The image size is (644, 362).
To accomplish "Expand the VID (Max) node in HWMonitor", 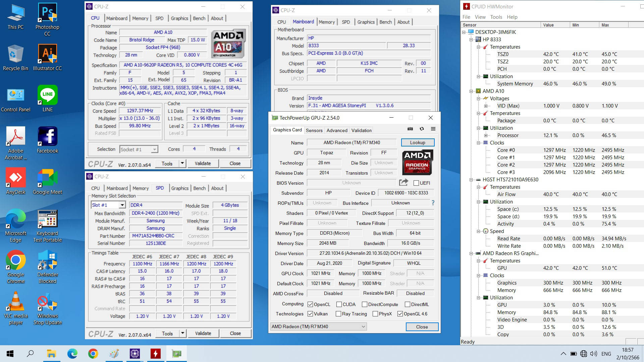I will coord(486,106).
